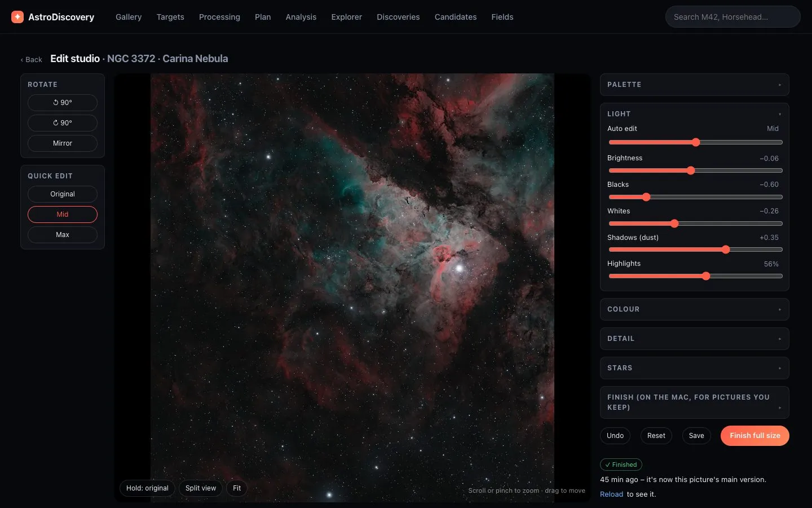812x508 pixels.
Task: Go to the Targets section
Action: click(170, 17)
